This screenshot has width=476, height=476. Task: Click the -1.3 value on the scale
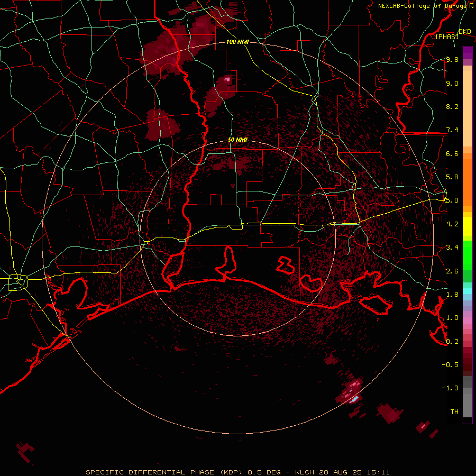tap(450, 388)
